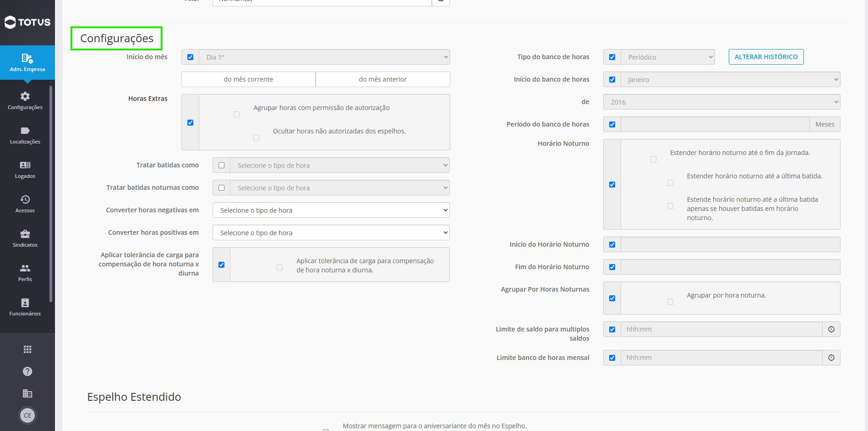Click ALTERAR HISTÓRICO button
Image resolution: width=868 pixels, height=431 pixels.
click(x=766, y=57)
